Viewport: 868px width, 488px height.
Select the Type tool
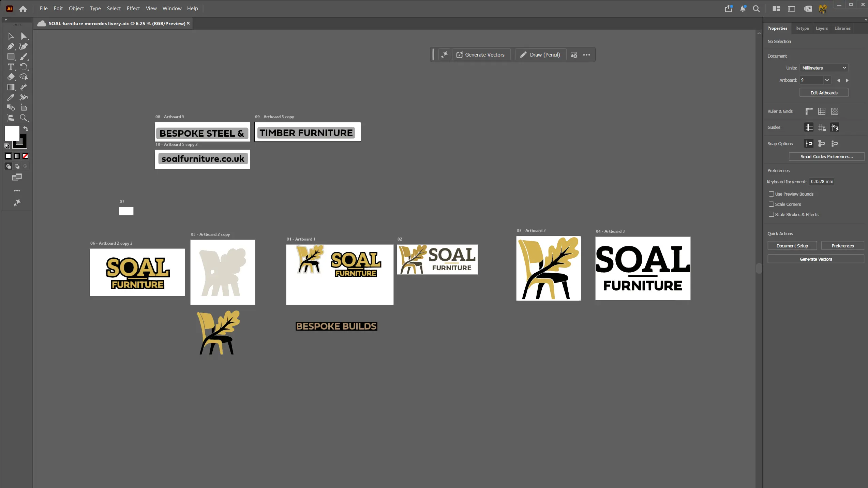click(11, 67)
